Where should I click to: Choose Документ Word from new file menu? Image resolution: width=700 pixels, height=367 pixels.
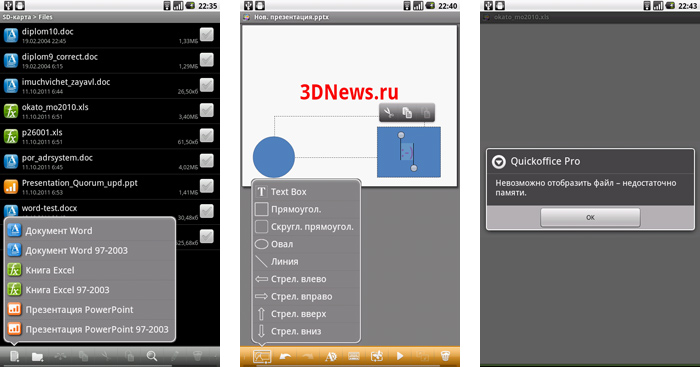[x=90, y=231]
